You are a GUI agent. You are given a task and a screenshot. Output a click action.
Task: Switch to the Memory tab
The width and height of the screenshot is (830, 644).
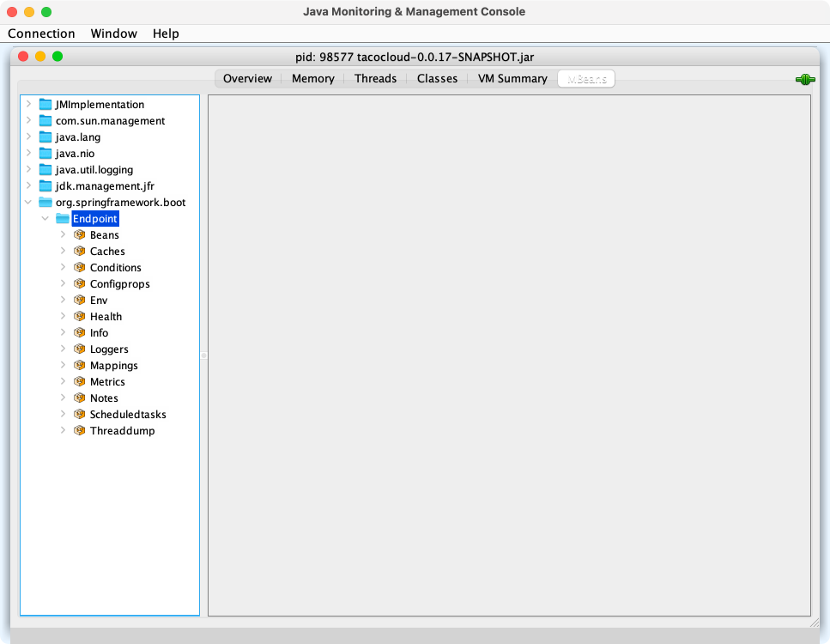click(312, 79)
